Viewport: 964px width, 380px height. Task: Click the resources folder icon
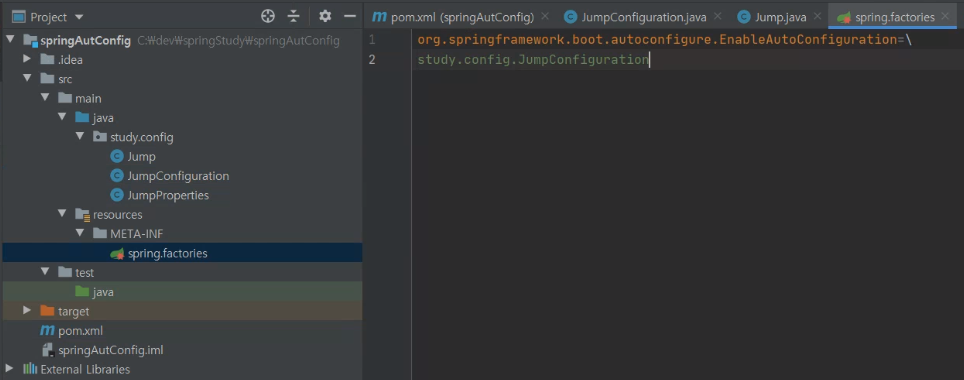[82, 215]
